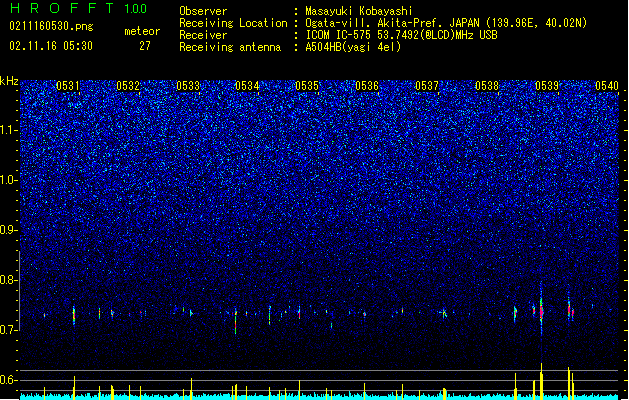
Task: Click the Ogata-vill. Akita-Pref. JAPAN location text
Action: (x=446, y=23)
